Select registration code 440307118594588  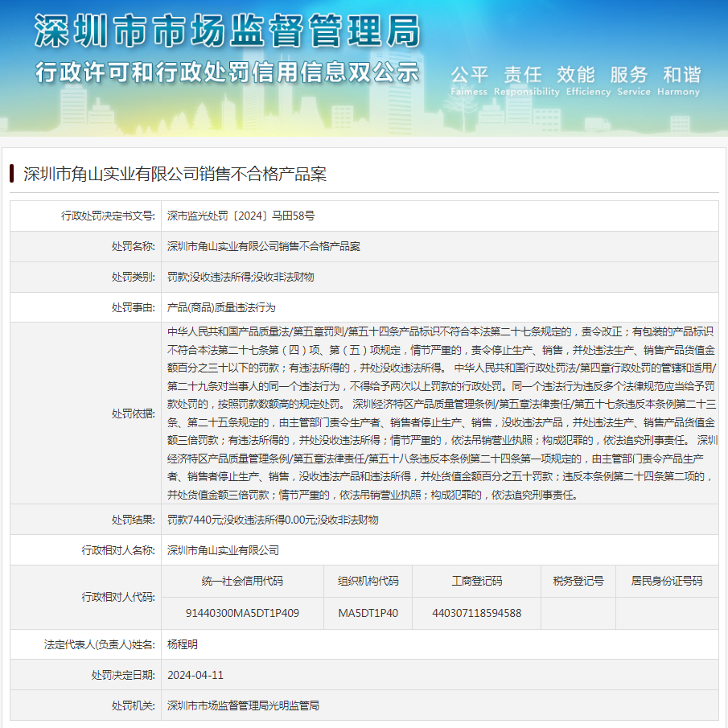477,613
